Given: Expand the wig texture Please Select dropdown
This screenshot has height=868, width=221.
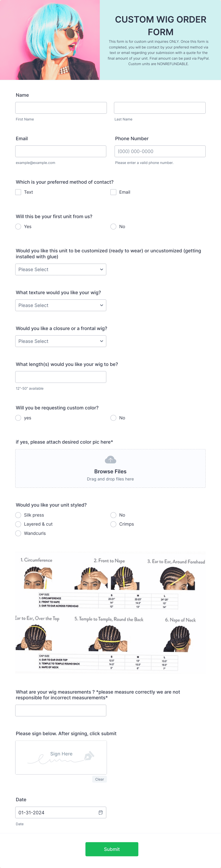Looking at the screenshot, I should click(61, 305).
